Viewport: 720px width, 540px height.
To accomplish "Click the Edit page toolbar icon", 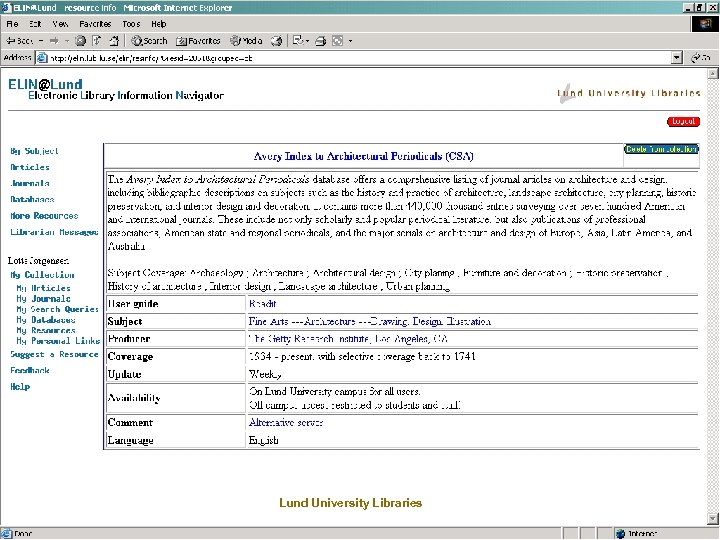I will (x=338, y=41).
